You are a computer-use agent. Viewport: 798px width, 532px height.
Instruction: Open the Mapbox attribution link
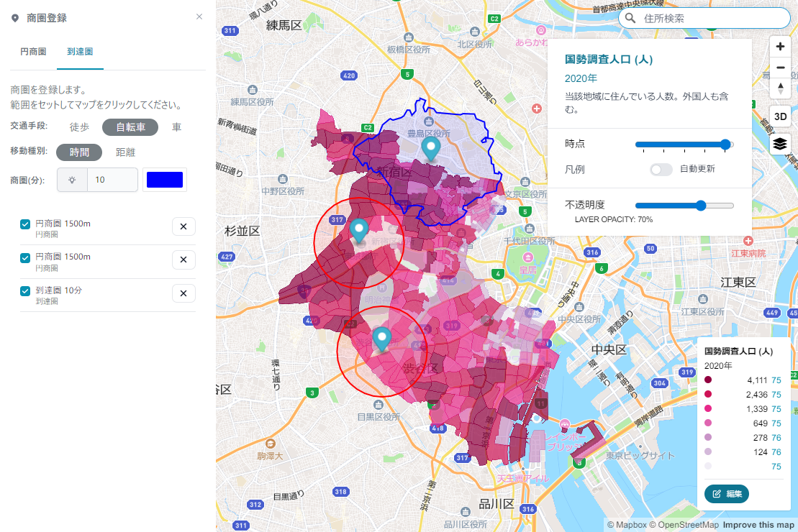tap(627, 525)
